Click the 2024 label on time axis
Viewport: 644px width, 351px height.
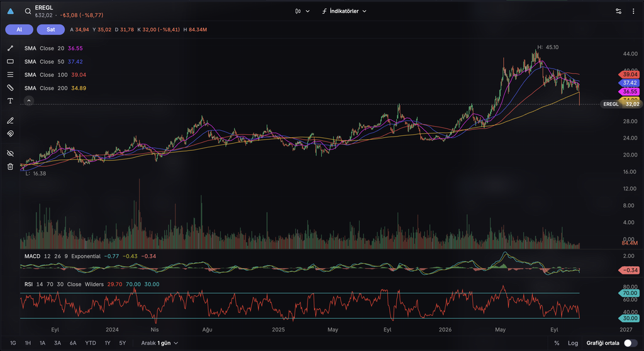pos(112,330)
